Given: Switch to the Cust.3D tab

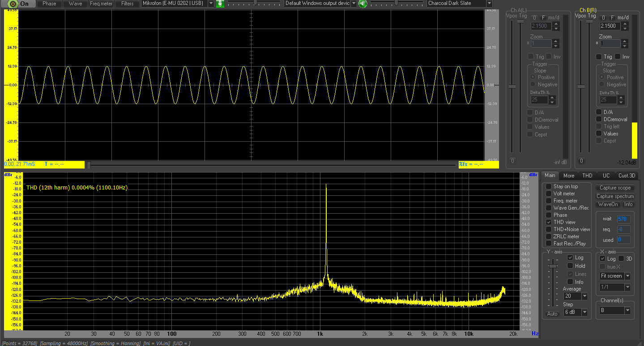Looking at the screenshot, I should click(627, 176).
